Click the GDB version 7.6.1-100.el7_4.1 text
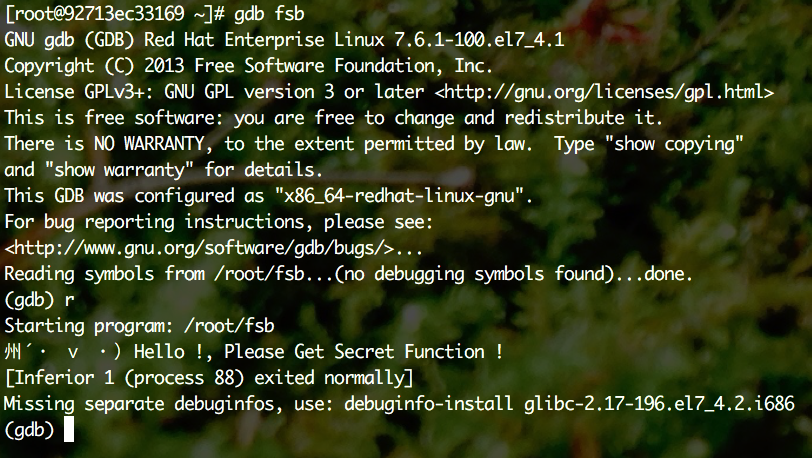The width and height of the screenshot is (812, 458). tap(480, 40)
